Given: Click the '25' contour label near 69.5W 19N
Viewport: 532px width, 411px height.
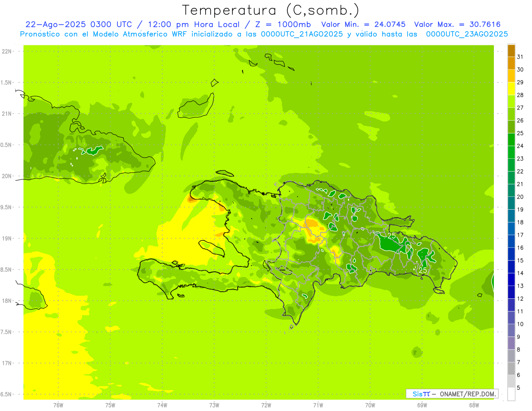Looking at the screenshot, I should (x=392, y=235).
